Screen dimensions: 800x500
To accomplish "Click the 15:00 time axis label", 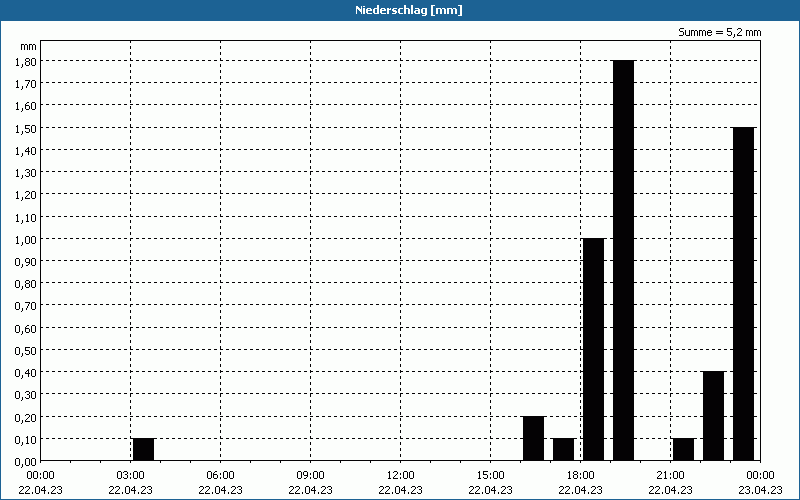I will 490,476.
